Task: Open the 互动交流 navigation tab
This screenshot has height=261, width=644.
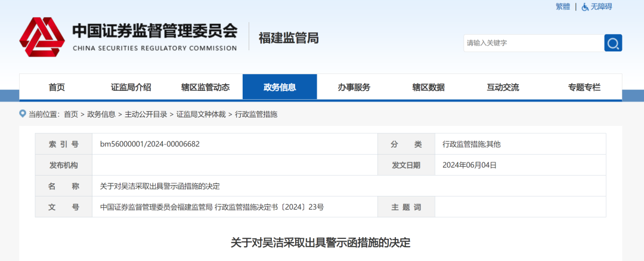Action: coord(503,87)
